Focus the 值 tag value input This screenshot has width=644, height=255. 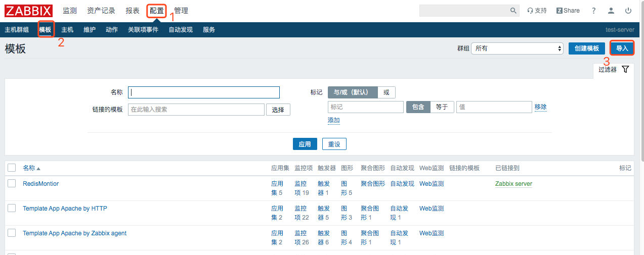[x=494, y=107]
